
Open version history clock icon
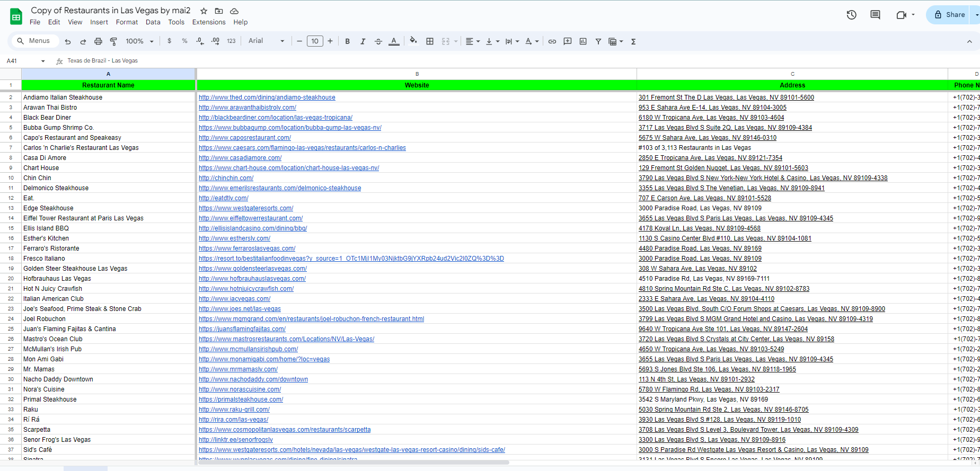pyautogui.click(x=852, y=15)
